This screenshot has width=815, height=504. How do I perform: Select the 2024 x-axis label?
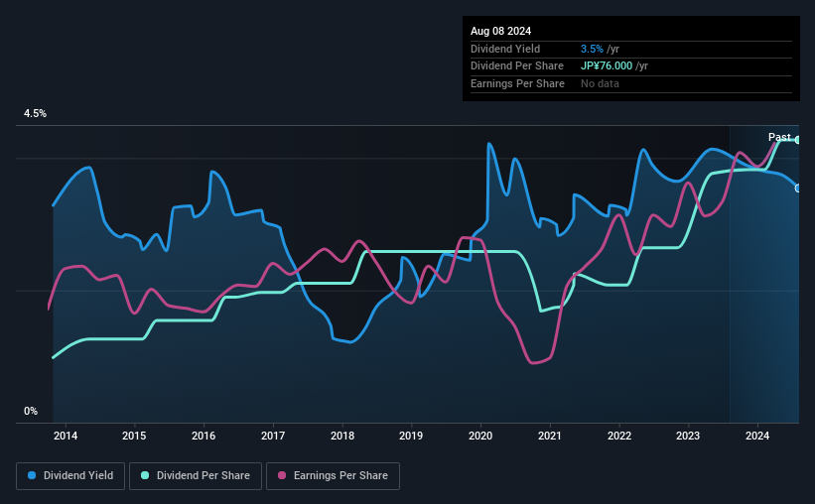[x=757, y=436]
